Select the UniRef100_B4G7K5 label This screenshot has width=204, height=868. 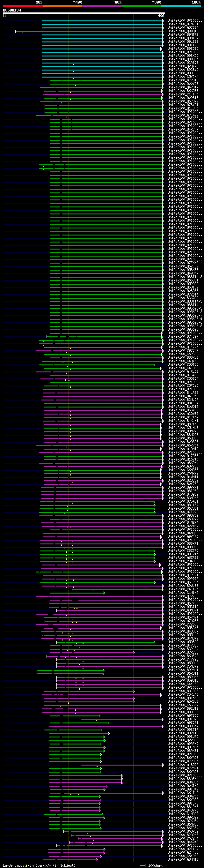[183, 810]
